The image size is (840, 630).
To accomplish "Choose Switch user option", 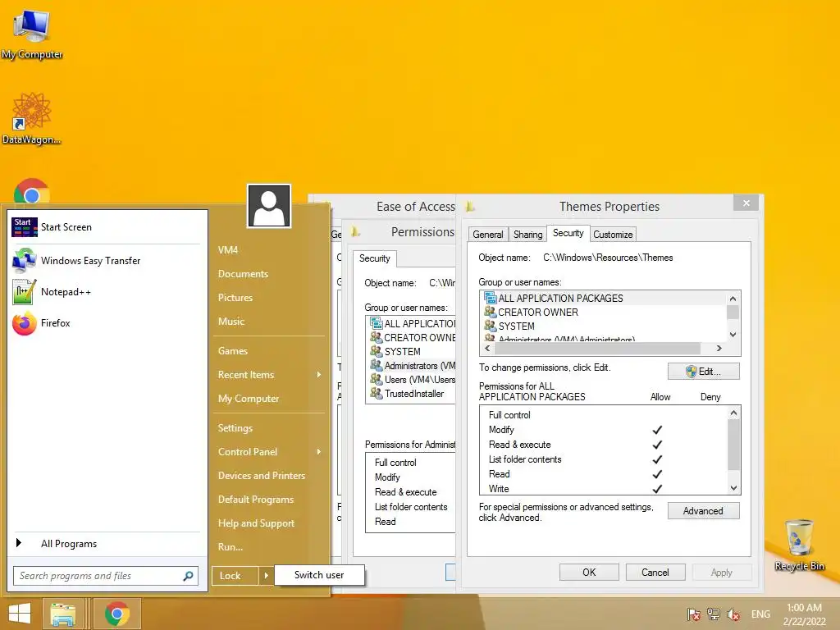I will [x=319, y=575].
